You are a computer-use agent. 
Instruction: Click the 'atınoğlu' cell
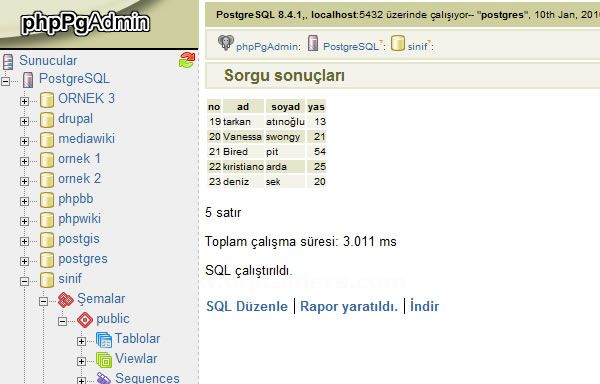pyautogui.click(x=285, y=122)
